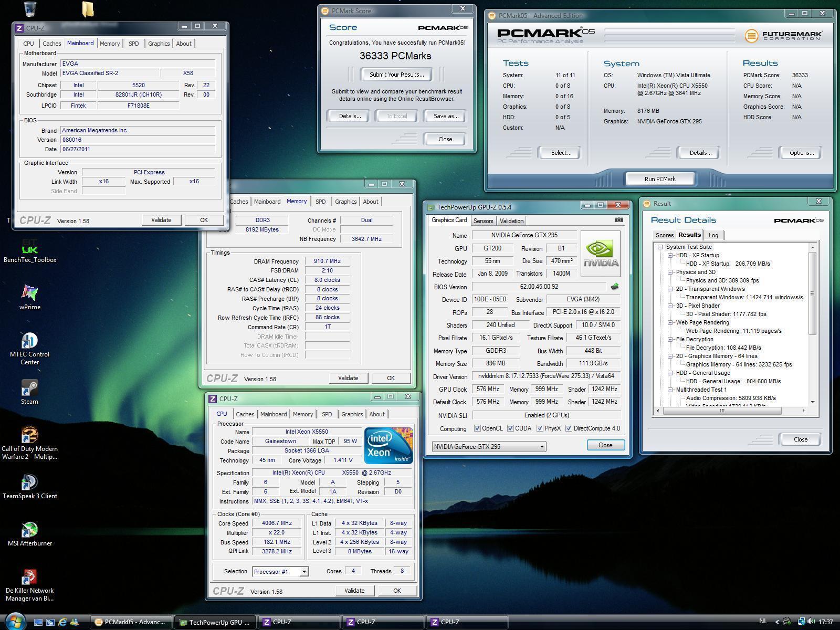Image resolution: width=840 pixels, height=630 pixels.
Task: Toggle the PhysX checkbox in GPU-Z
Action: point(540,428)
